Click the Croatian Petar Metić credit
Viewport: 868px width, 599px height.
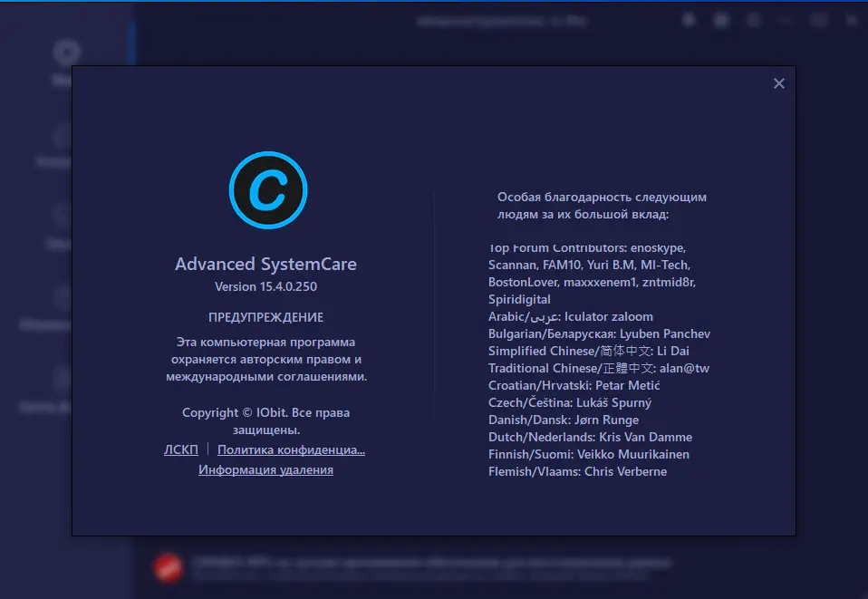(574, 385)
